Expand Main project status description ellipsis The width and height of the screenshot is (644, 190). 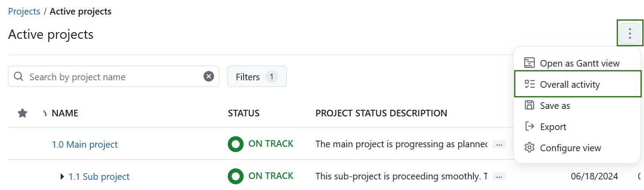pos(499,144)
